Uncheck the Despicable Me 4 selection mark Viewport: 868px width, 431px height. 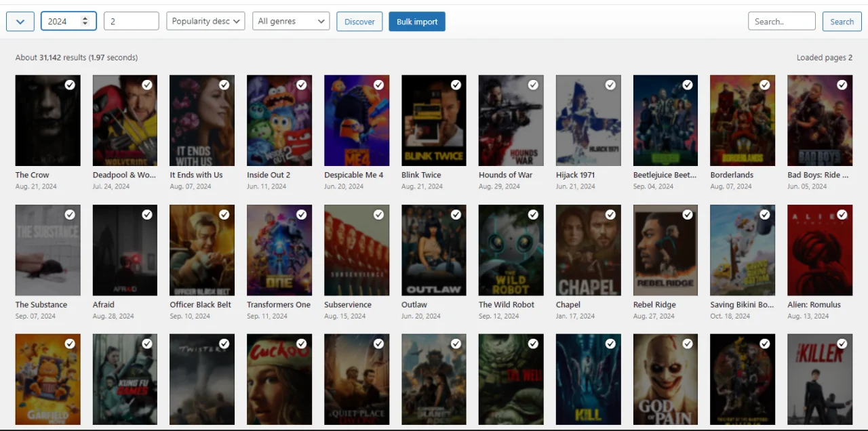pyautogui.click(x=379, y=85)
